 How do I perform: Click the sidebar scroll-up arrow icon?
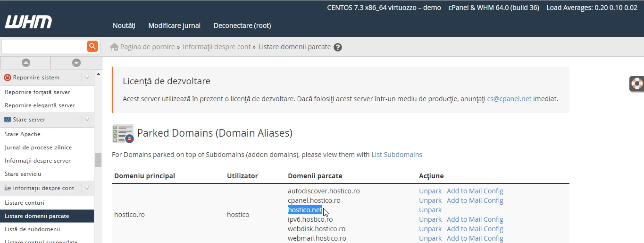point(25,63)
